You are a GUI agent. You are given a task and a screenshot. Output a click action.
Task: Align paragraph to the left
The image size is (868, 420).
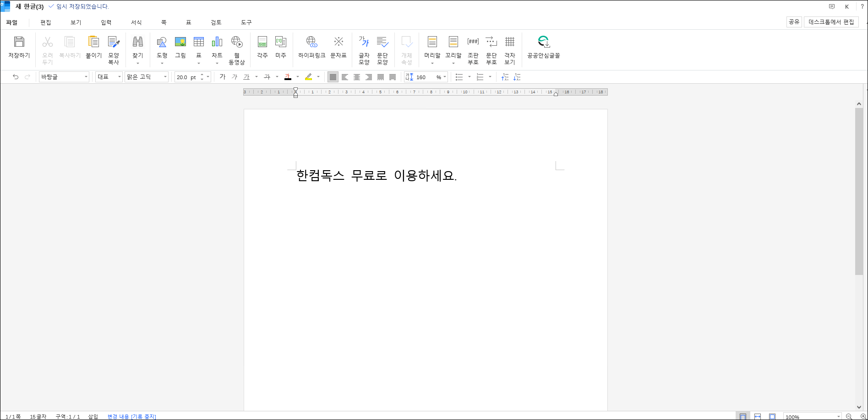point(345,77)
